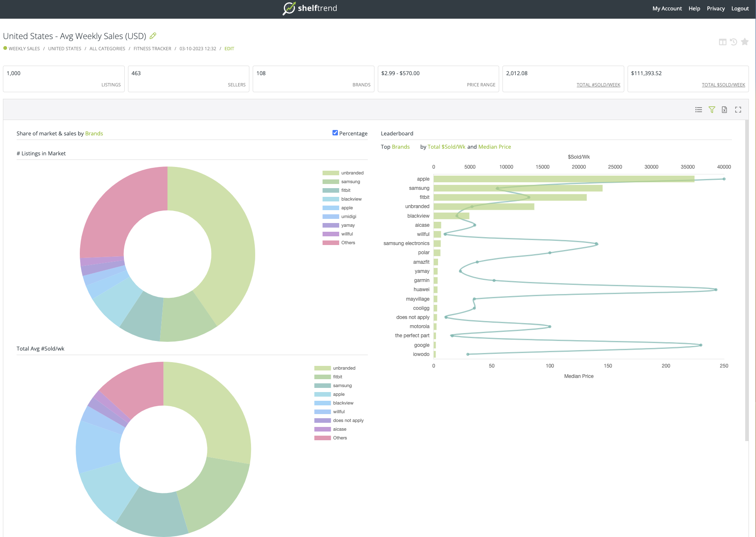Click the FITNESS TRACKER breadcrumb
The width and height of the screenshot is (756, 537).
coord(152,49)
